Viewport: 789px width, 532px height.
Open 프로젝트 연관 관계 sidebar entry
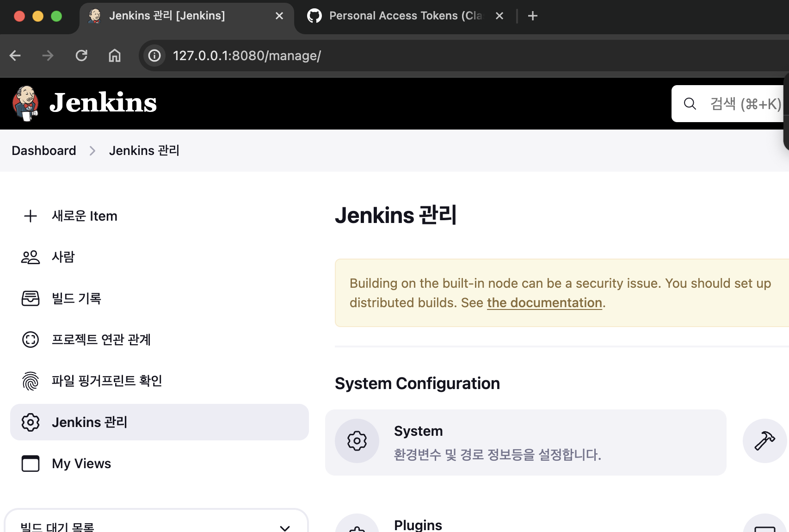[160, 340]
